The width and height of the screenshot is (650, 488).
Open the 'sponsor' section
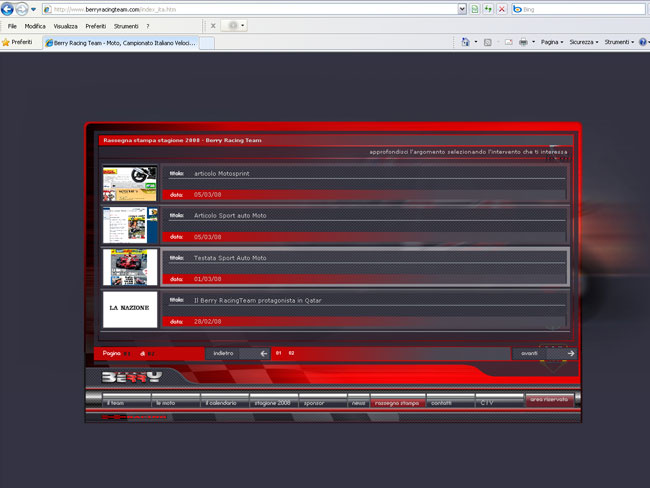point(323,401)
